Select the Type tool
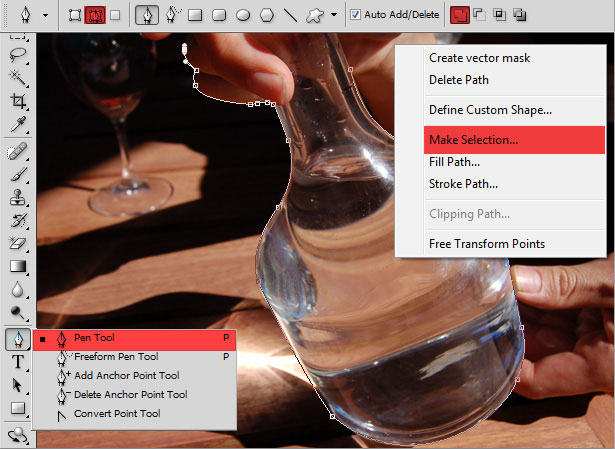The image size is (615, 449). tap(18, 362)
